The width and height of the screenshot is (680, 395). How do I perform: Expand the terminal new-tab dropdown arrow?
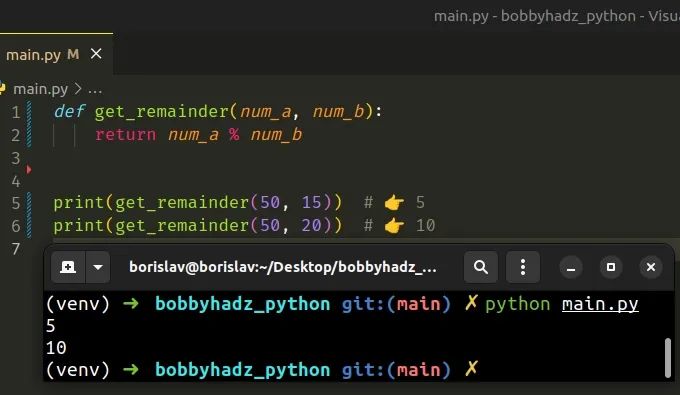98,267
